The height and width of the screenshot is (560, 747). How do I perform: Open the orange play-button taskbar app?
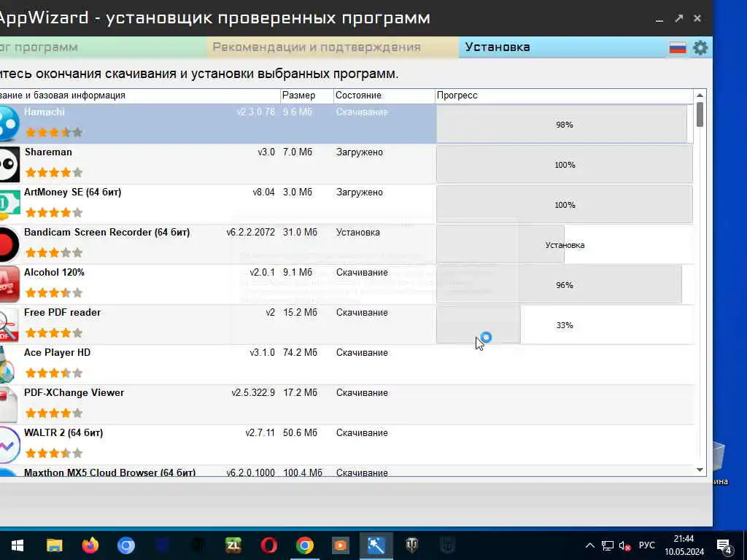pos(340,545)
